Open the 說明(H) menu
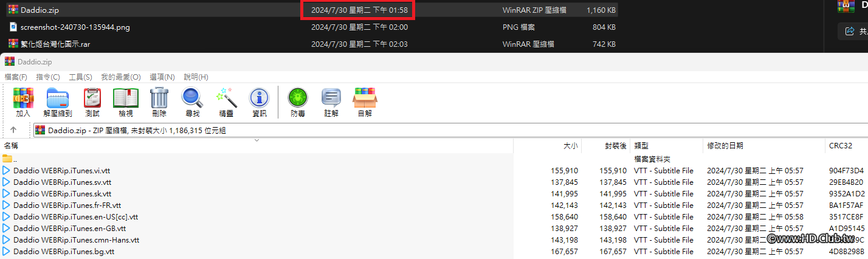The width and height of the screenshot is (868, 259). click(x=196, y=77)
